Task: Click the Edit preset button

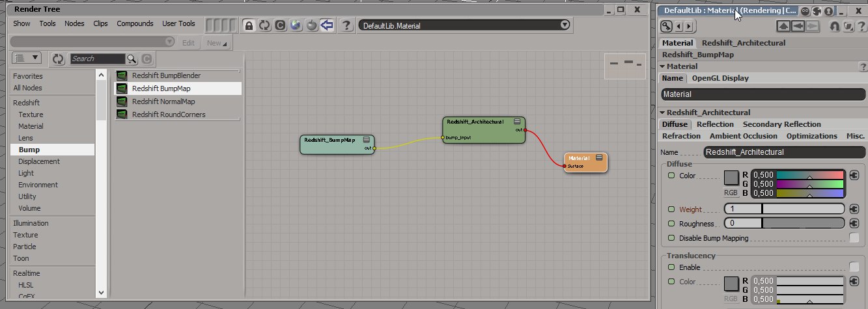Action: (188, 43)
